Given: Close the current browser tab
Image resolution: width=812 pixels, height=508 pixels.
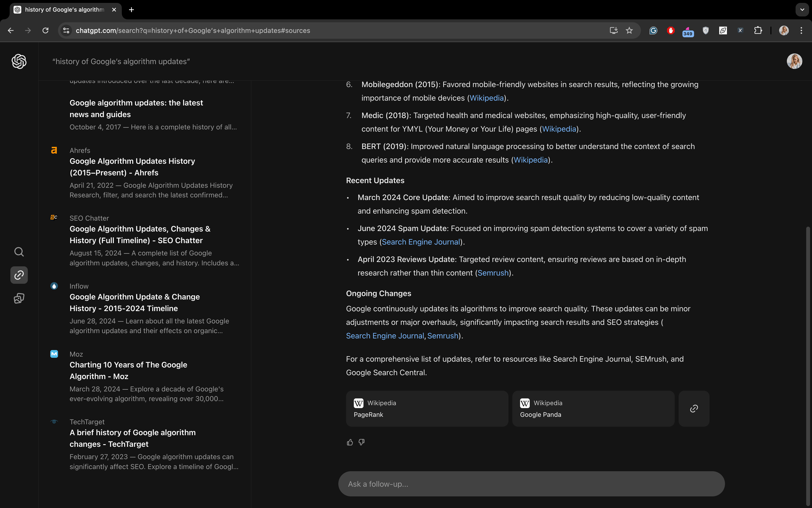Looking at the screenshot, I should pyautogui.click(x=114, y=10).
